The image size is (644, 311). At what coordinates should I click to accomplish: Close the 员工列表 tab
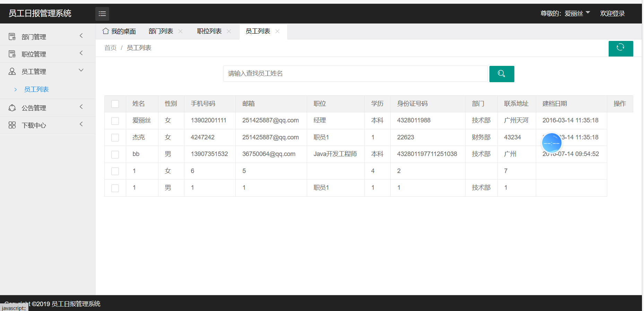[278, 31]
